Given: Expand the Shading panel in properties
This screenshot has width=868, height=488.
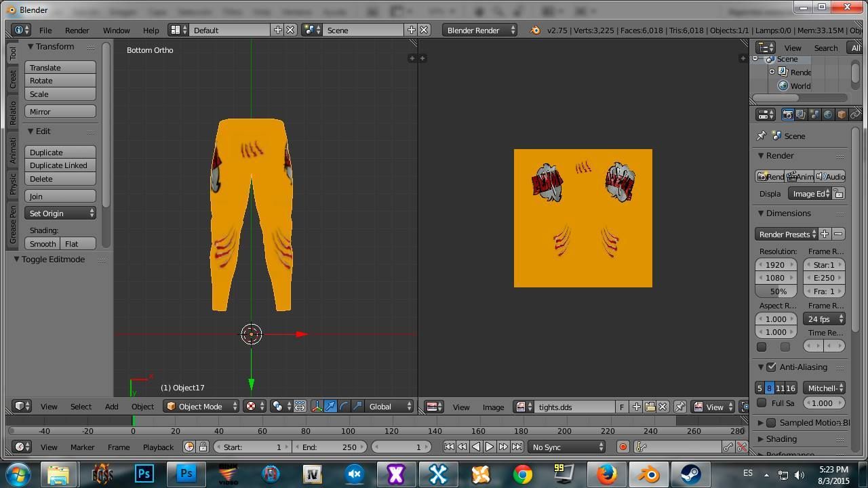Looking at the screenshot, I should [781, 439].
